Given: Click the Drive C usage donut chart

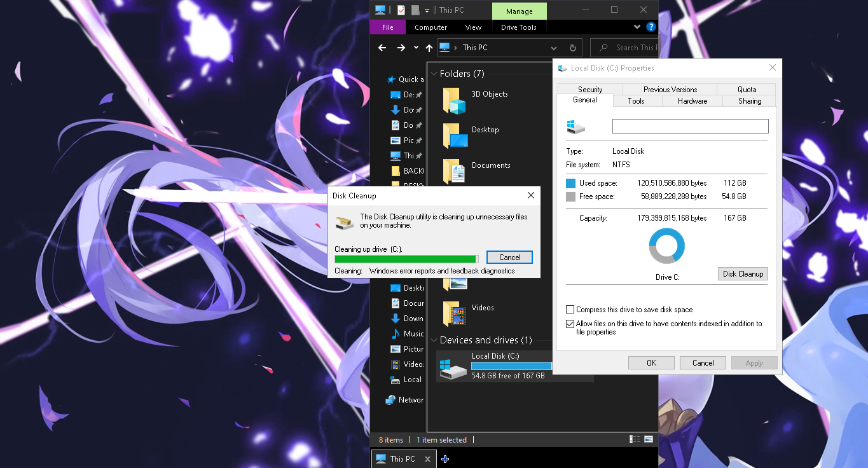Looking at the screenshot, I should tap(667, 245).
